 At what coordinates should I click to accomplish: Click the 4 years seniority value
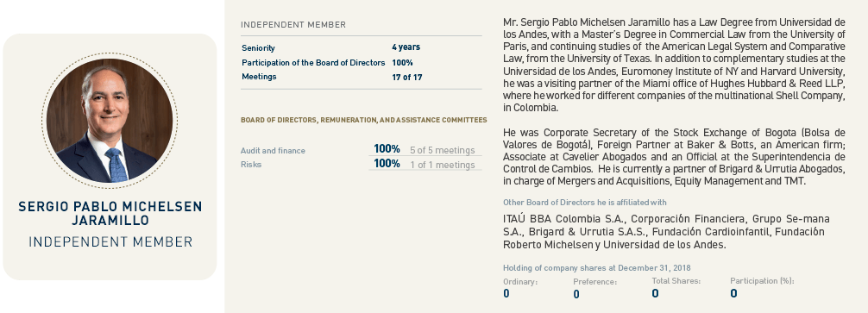coord(406,47)
